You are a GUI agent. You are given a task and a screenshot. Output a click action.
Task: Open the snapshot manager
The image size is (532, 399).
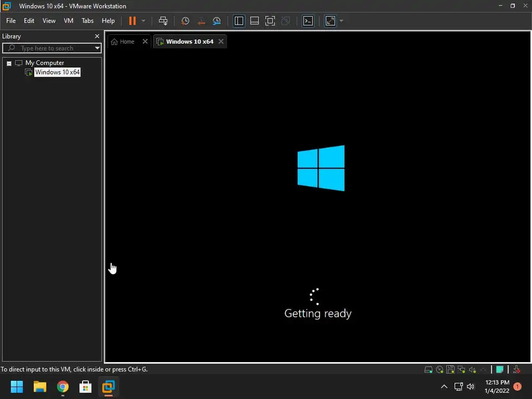point(217,21)
